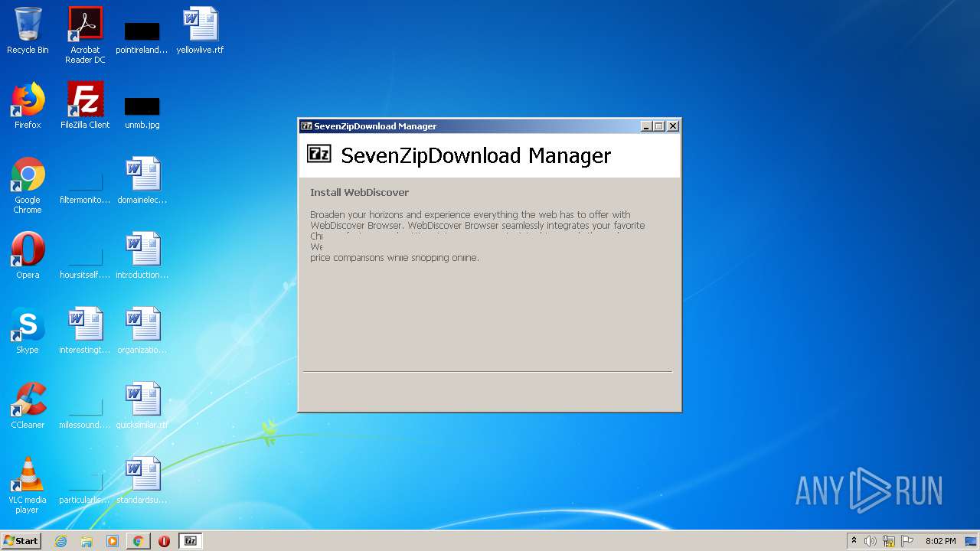This screenshot has width=980, height=551.
Task: Open quicksimilar.rtf document
Action: tap(142, 406)
